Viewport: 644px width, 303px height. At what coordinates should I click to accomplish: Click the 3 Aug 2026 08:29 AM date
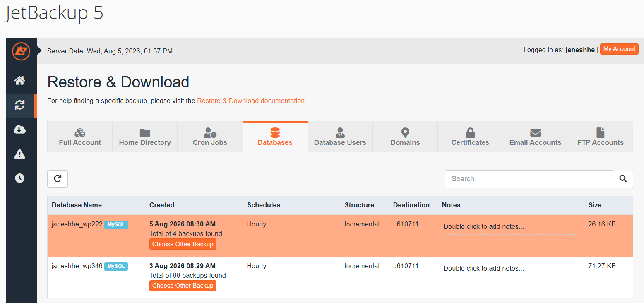point(183,266)
